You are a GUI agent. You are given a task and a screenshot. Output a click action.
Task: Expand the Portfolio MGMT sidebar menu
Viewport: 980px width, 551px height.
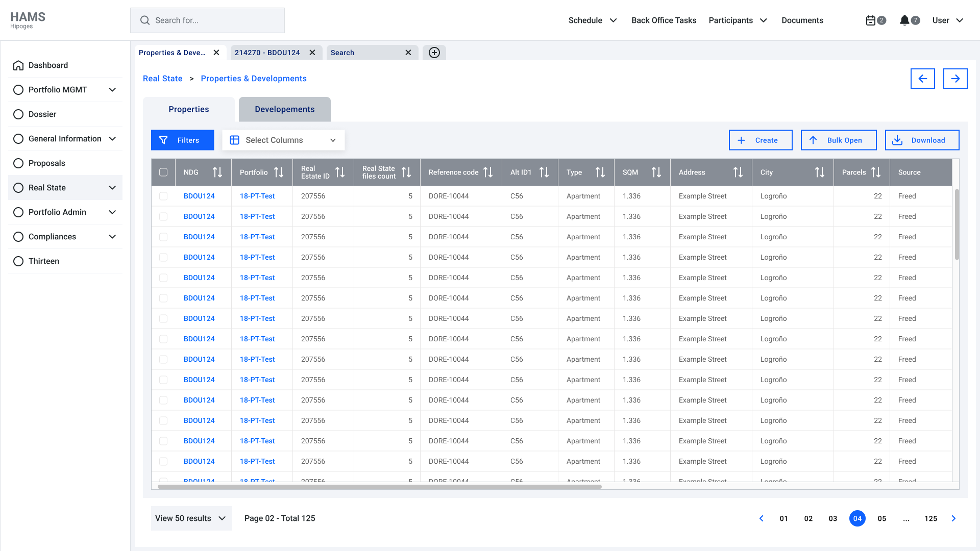(x=112, y=90)
